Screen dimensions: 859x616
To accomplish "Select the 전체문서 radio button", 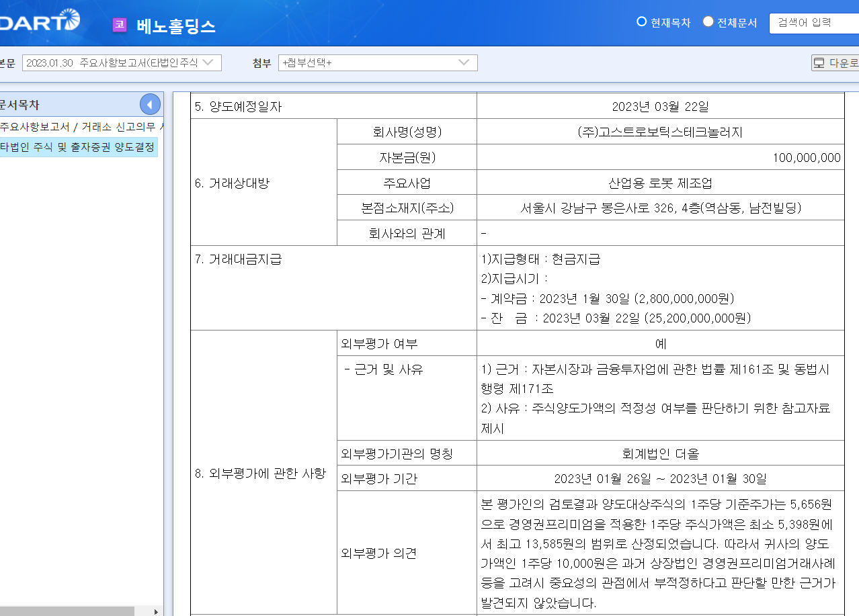I will click(x=708, y=21).
